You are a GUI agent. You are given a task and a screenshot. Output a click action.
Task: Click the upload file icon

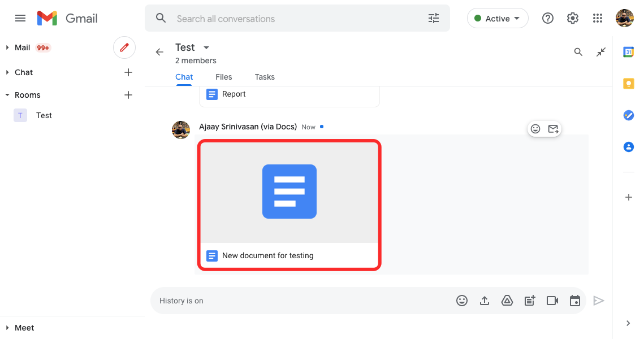(485, 301)
